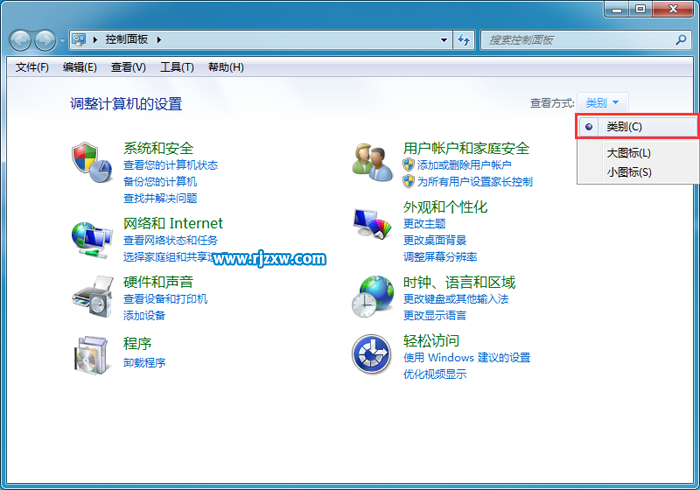The image size is (700, 490).
Task: Expand the 控制面板 breadcrumb arrow
Action: 160,40
